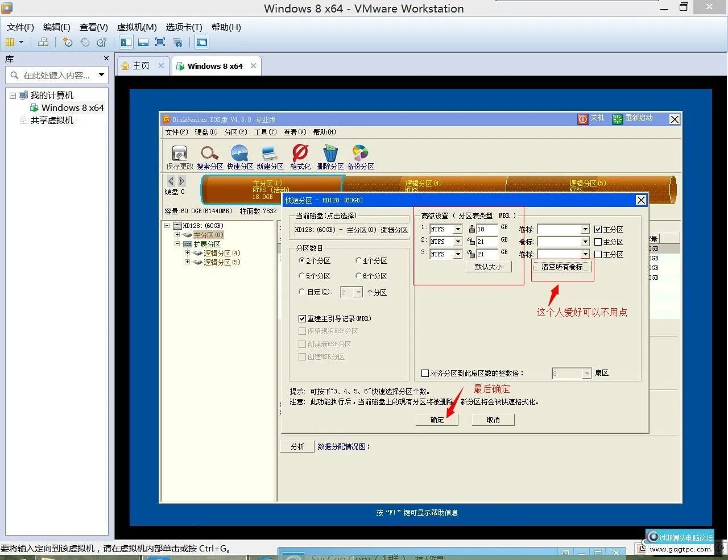Click the 保存更改 (Save Changes) toolbar icon
The width and height of the screenshot is (728, 560).
pyautogui.click(x=179, y=154)
